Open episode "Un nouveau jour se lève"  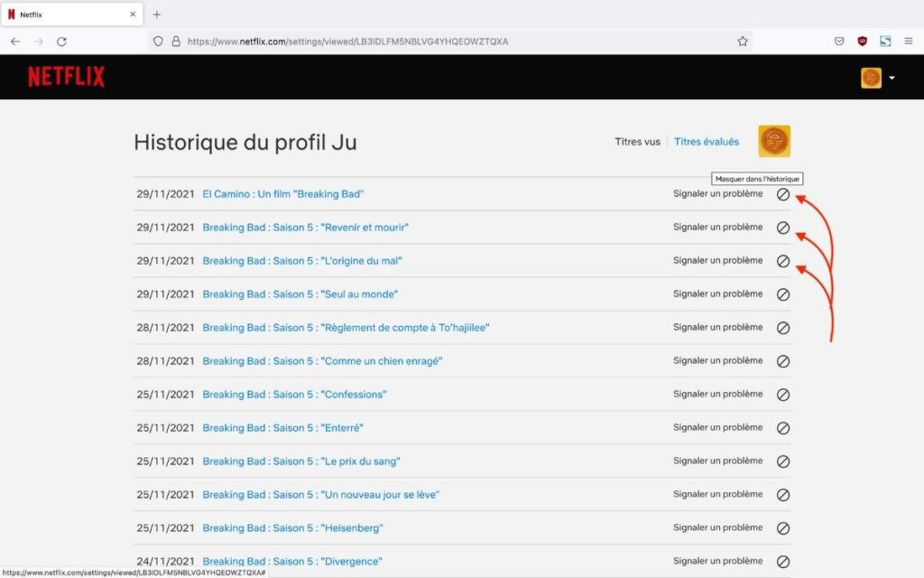tap(321, 495)
